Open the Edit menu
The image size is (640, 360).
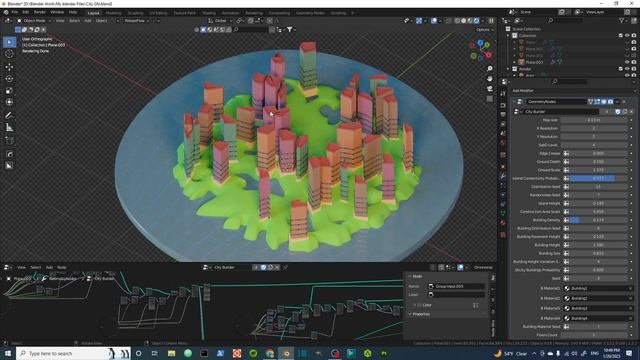coord(26,12)
